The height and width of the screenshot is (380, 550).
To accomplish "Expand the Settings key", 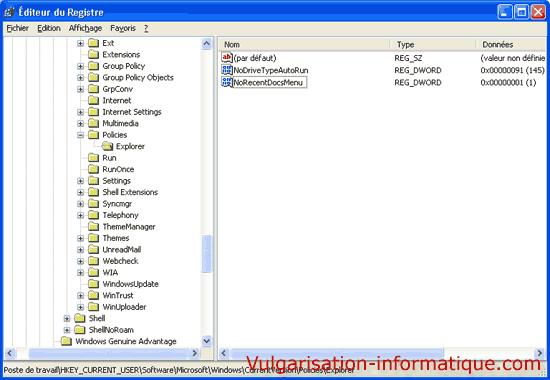I will coord(81,181).
